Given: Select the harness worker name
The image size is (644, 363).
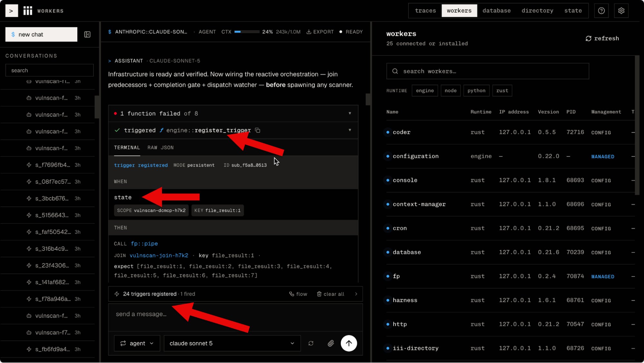Looking at the screenshot, I should coord(405,300).
